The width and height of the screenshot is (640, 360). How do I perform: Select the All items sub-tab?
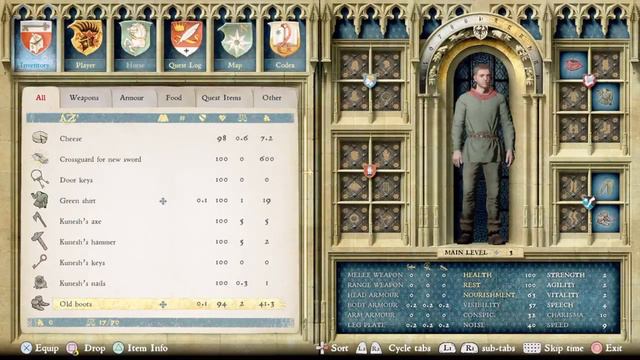(41, 98)
